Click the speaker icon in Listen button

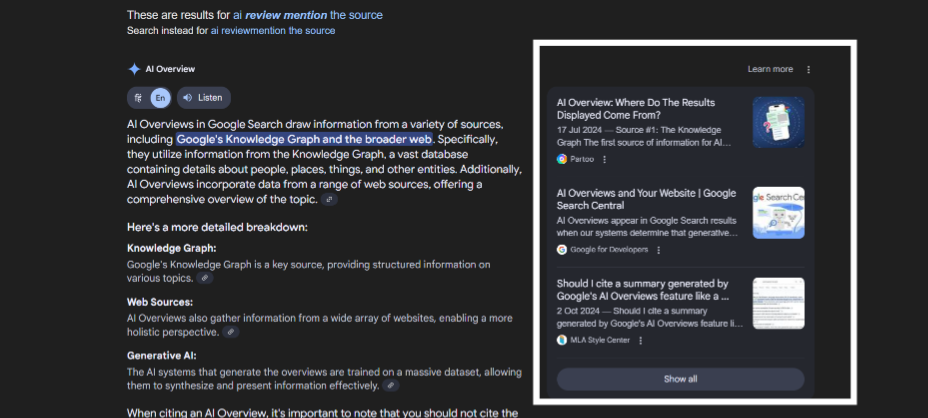[188, 98]
